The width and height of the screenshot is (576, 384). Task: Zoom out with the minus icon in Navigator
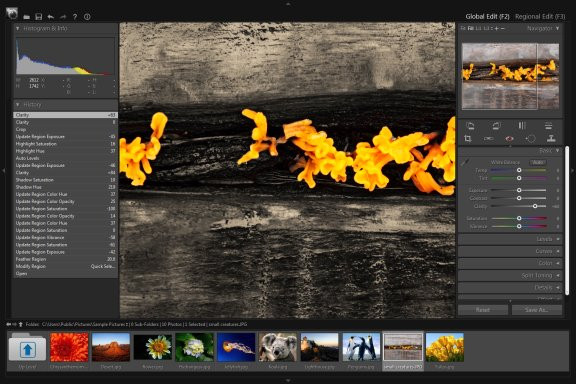coord(503,28)
